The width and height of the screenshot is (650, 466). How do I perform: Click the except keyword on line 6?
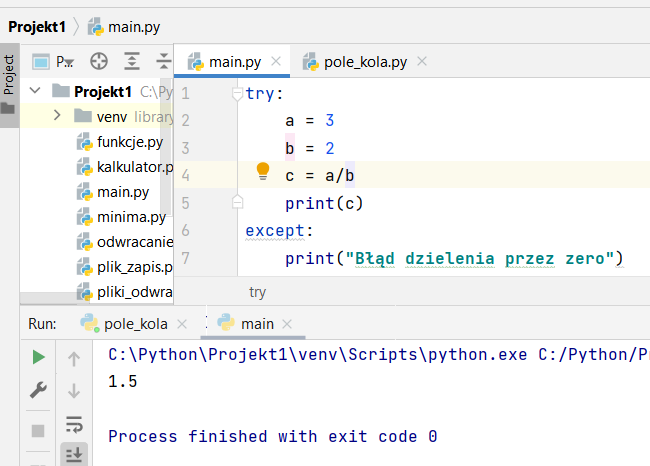[x=275, y=231]
